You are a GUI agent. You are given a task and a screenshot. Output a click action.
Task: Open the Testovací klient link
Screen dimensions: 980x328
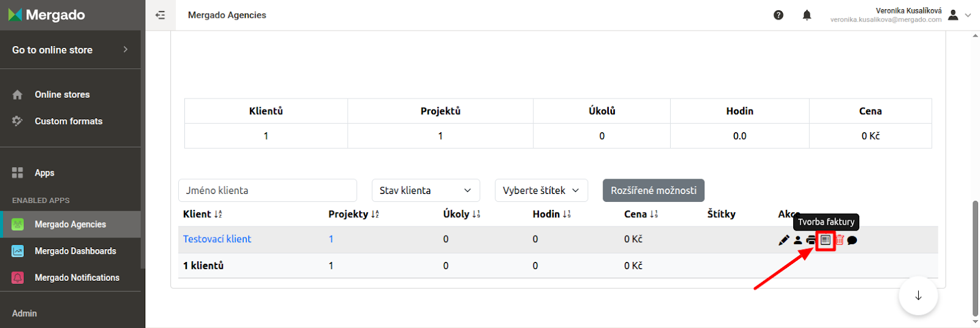click(x=217, y=239)
